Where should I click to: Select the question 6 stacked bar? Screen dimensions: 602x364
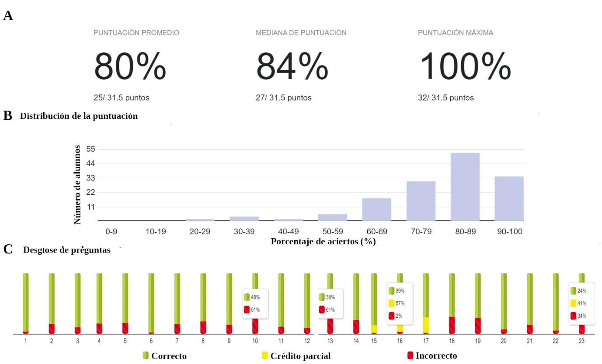tap(151, 304)
